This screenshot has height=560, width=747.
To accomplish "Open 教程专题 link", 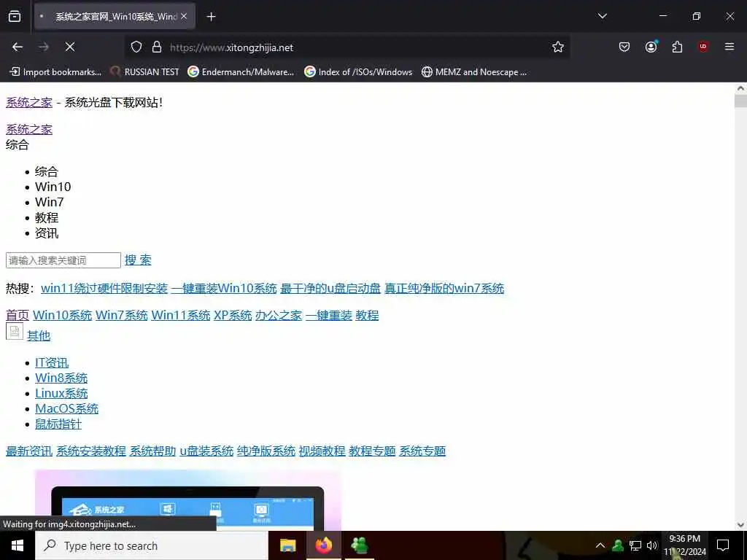I will tap(372, 451).
